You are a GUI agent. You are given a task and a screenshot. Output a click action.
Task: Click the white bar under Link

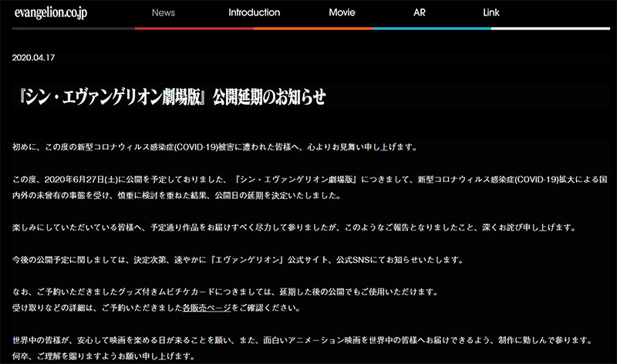coord(551,29)
